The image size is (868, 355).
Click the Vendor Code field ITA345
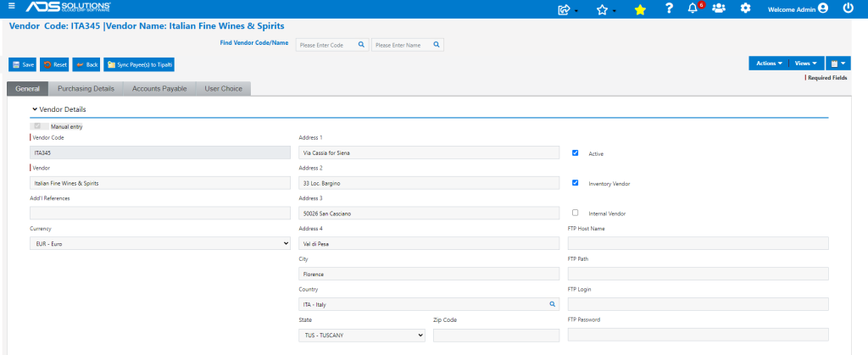pyautogui.click(x=160, y=153)
